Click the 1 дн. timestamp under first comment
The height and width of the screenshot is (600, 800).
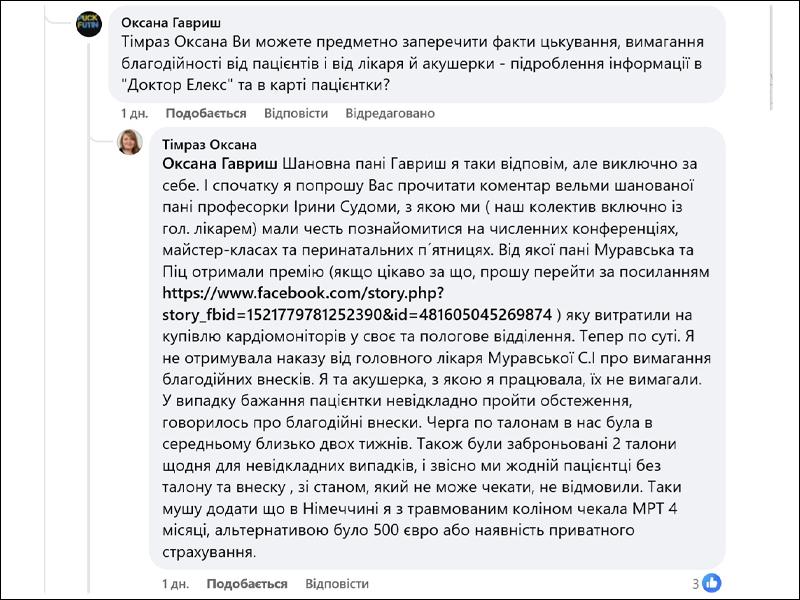134,113
